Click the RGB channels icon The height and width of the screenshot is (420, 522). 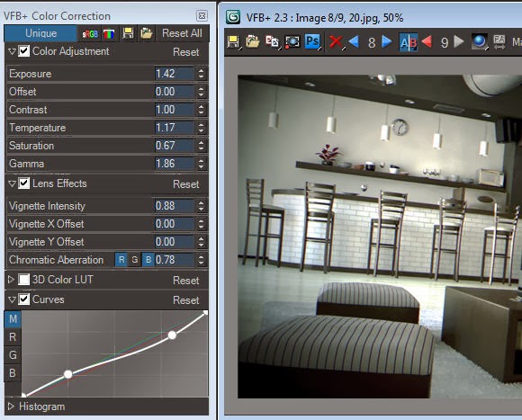click(109, 33)
